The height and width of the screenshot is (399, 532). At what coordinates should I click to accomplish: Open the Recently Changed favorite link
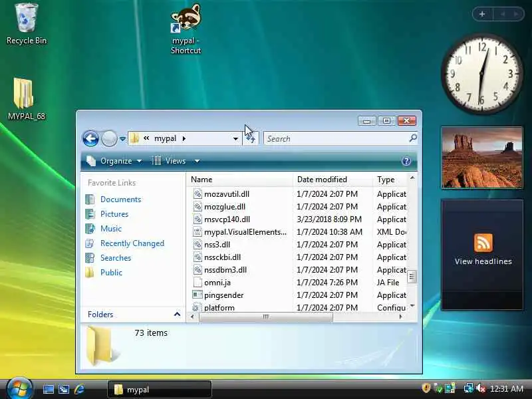[x=132, y=243]
